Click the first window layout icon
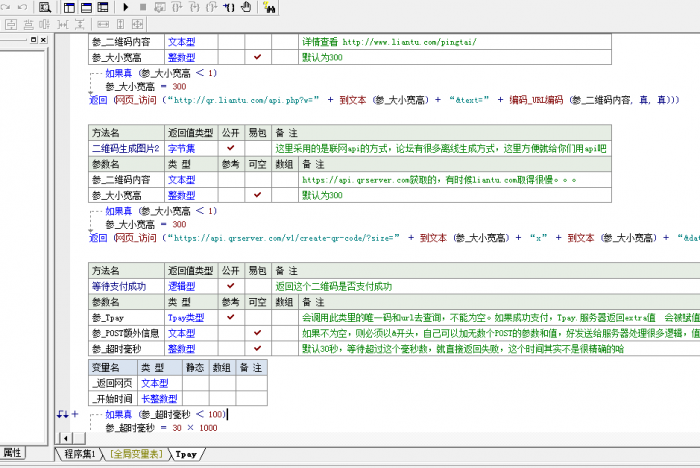Image resolution: width=700 pixels, height=468 pixels. (x=69, y=7)
